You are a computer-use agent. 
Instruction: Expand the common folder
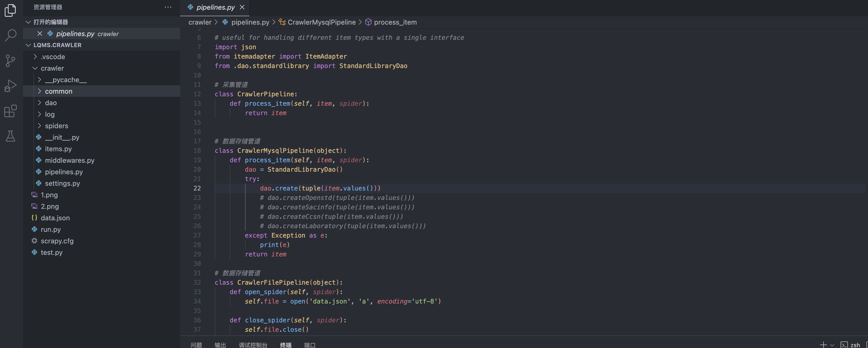pos(40,91)
